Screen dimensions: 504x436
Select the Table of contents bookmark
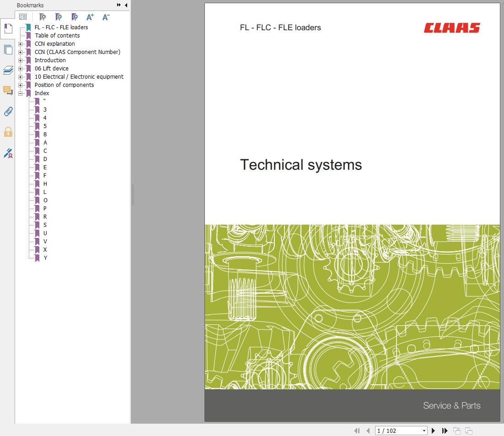coord(57,36)
